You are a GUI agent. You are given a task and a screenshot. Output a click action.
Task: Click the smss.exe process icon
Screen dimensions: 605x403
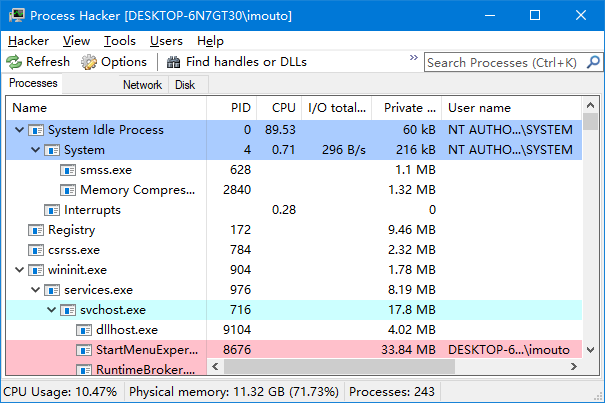tap(68, 170)
